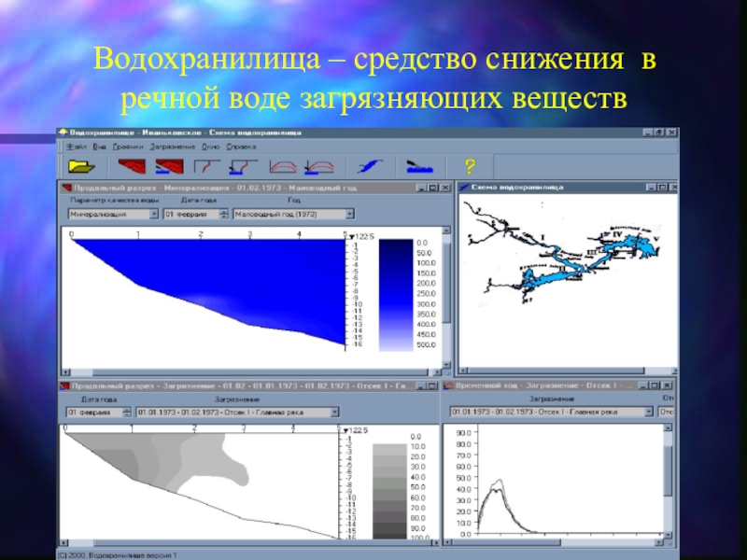Click vertical scrollbar of Минерализация section window
This screenshot has width=747, height=560.
446,297
